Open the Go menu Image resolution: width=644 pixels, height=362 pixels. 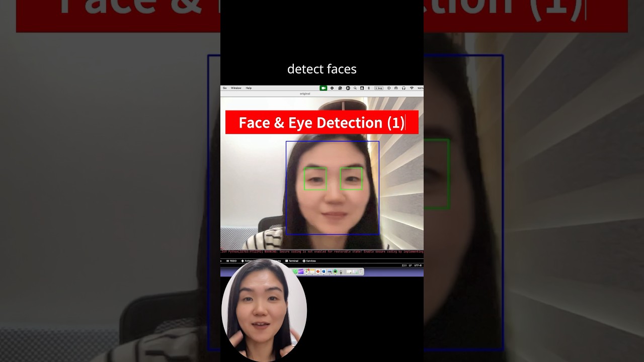[225, 88]
